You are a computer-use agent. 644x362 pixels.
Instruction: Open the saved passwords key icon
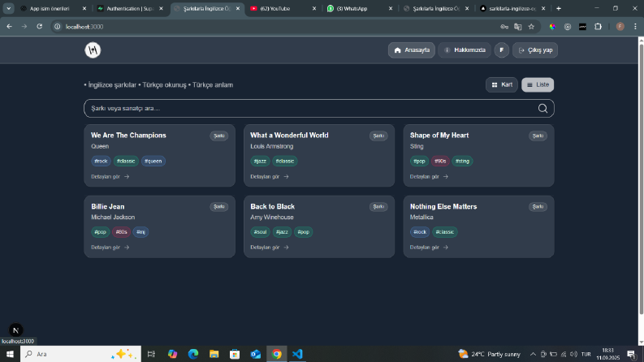(504, 27)
